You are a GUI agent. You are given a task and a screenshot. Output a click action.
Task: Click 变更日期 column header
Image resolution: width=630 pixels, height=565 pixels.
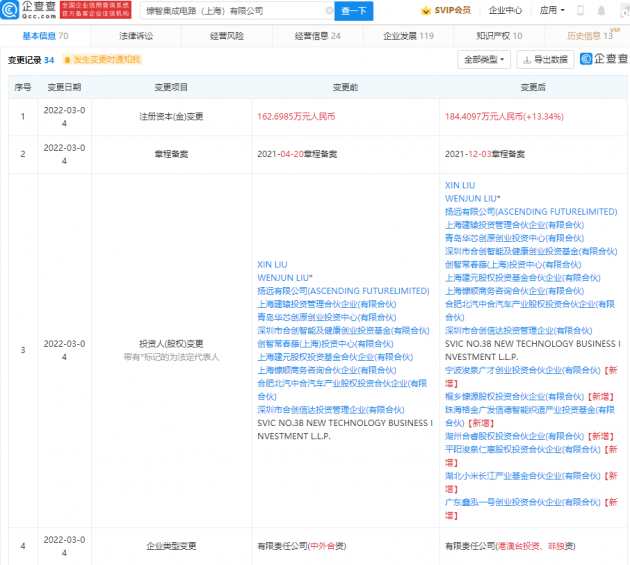tap(64, 87)
